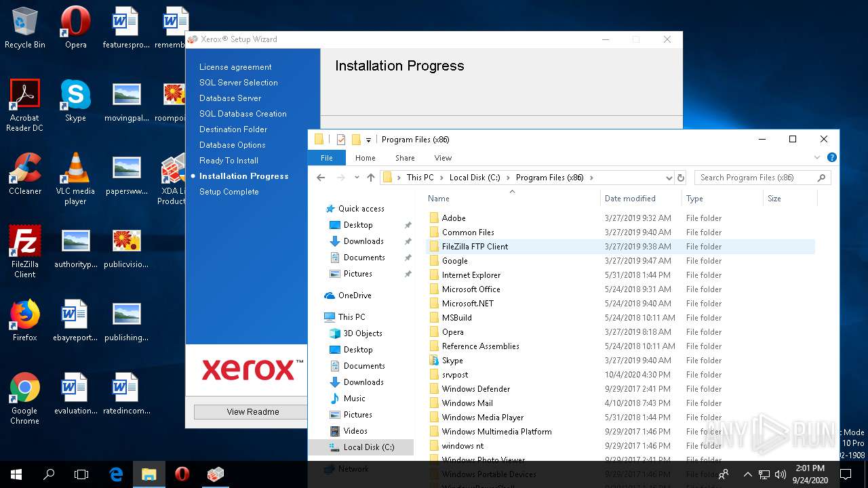
Task: Switch to Xerox installer taskbar icon
Action: tap(215, 474)
